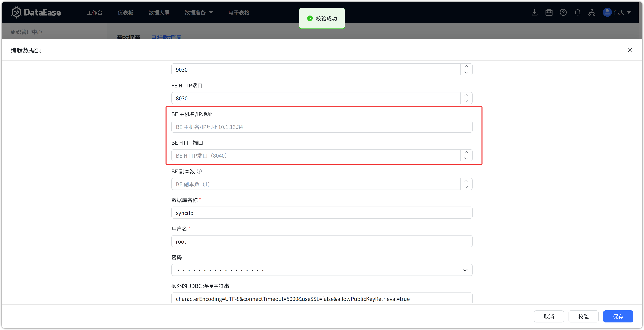This screenshot has width=644, height=330.
Task: Click the 取消 button
Action: (x=549, y=316)
